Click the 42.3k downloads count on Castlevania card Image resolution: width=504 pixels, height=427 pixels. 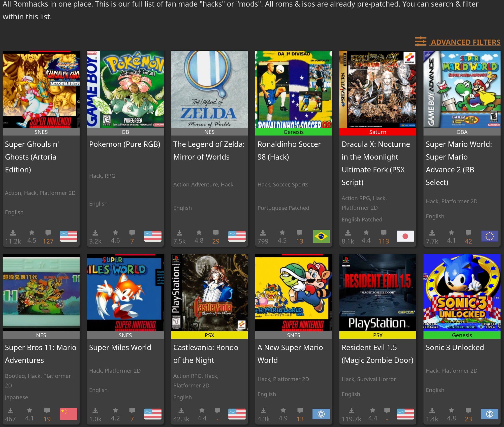181,419
